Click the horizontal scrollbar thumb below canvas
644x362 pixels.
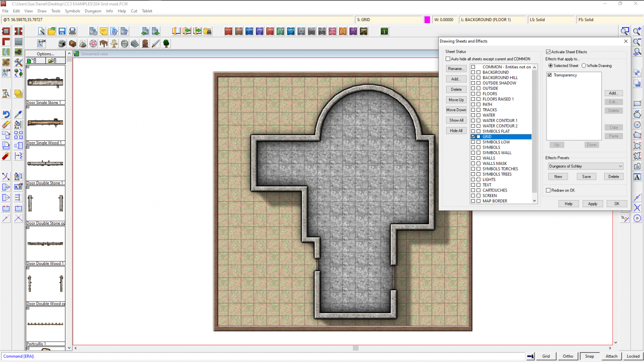coord(355,348)
